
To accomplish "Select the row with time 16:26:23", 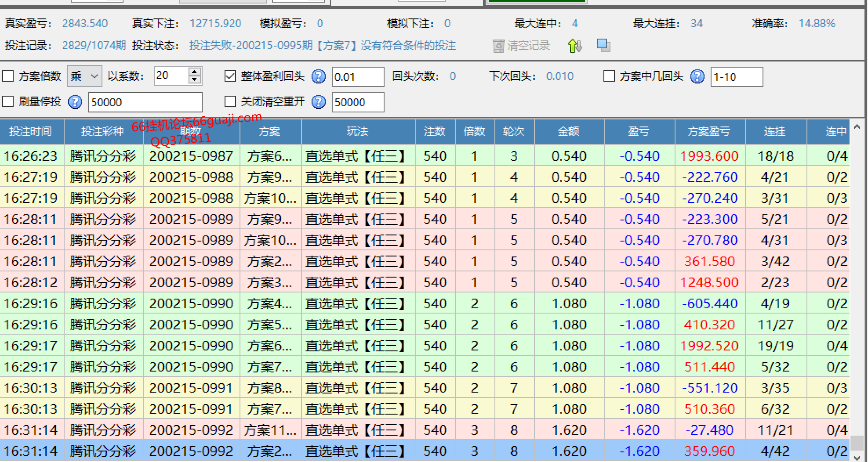I will [425, 156].
